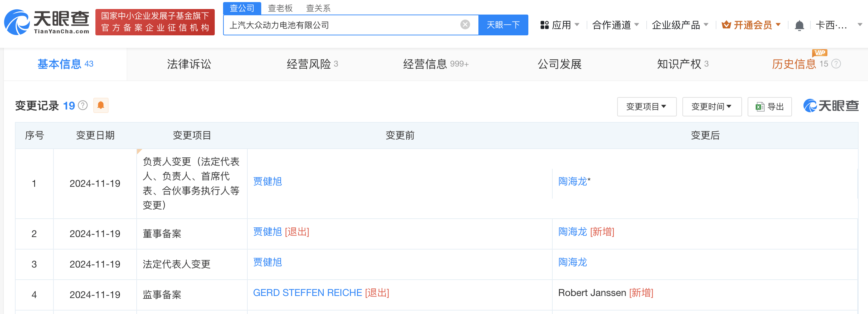Click the Excel icon on 导出 button
This screenshot has width=868, height=314.
[x=760, y=107]
